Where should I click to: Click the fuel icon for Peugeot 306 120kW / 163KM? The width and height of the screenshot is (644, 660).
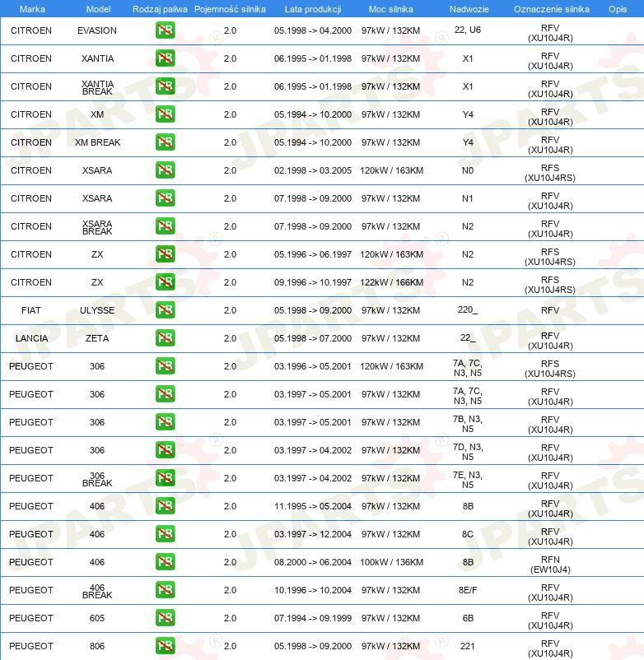coord(165,366)
